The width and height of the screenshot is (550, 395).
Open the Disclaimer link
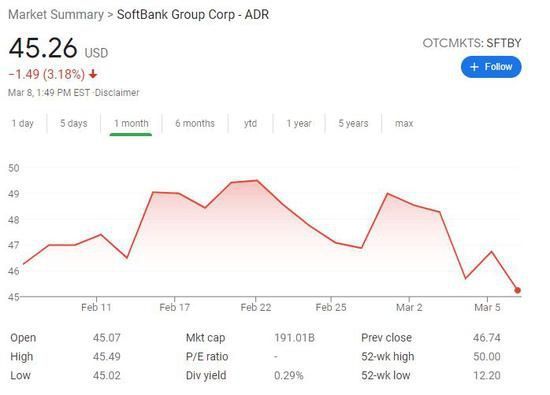tap(117, 93)
